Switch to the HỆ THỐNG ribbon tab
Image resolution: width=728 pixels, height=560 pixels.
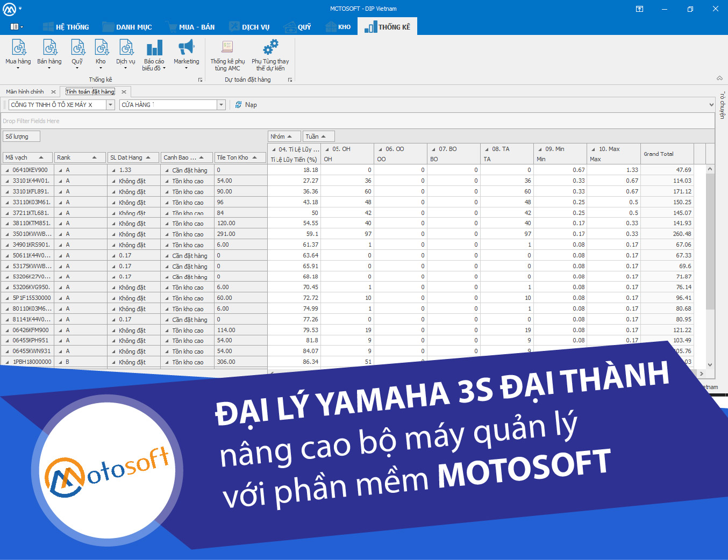[x=66, y=26]
